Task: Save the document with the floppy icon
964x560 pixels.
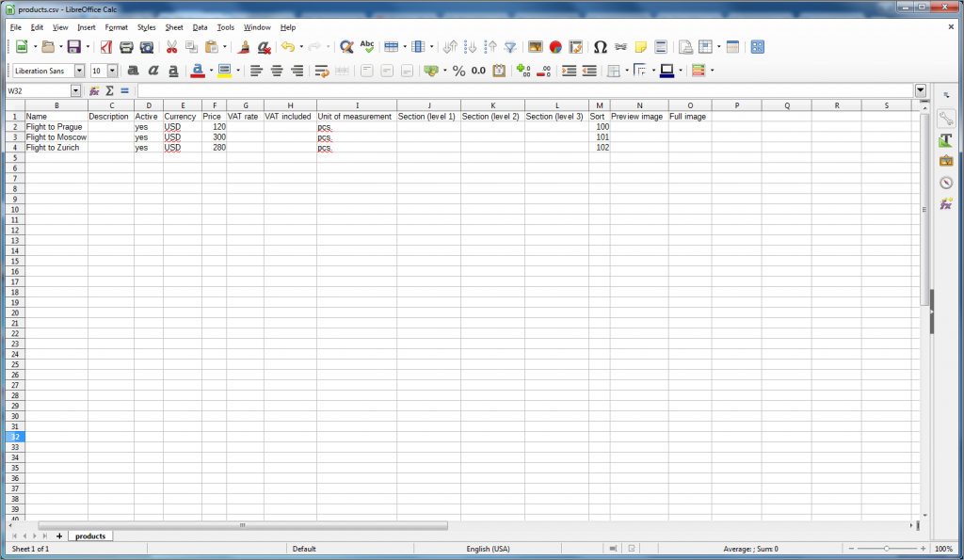Action: (x=74, y=47)
